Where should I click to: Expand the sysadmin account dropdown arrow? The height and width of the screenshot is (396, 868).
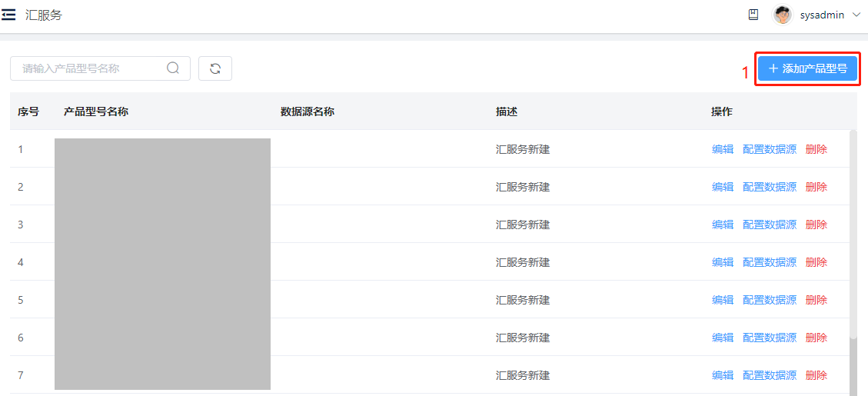[856, 15]
